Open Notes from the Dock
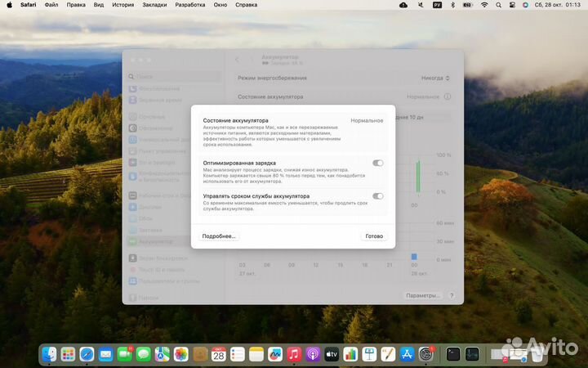The width and height of the screenshot is (588, 368). 256,354
